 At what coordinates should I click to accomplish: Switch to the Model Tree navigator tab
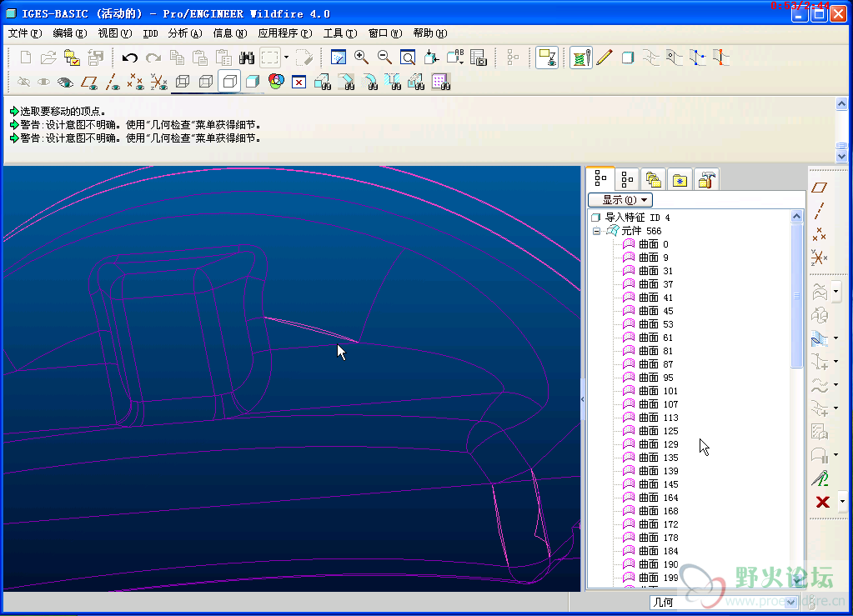[x=600, y=178]
